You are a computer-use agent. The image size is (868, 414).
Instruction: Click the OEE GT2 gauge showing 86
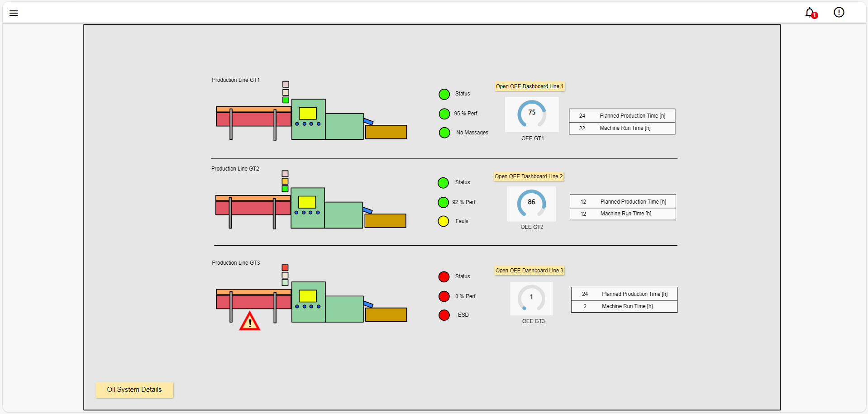pos(531,204)
